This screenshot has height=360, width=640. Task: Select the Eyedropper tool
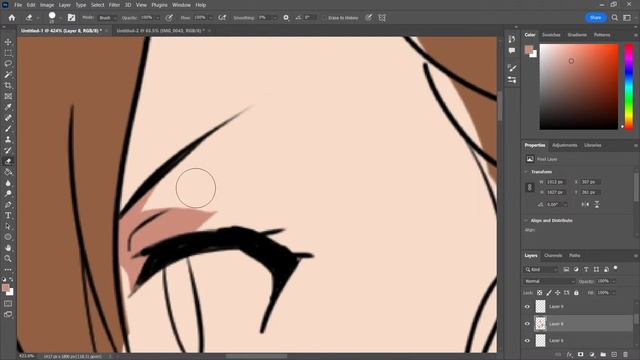click(8, 107)
